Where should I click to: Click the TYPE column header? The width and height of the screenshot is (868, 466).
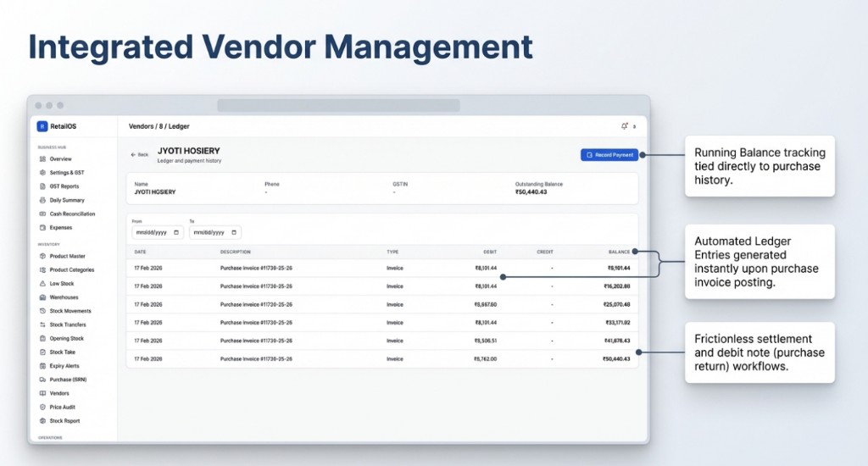click(x=392, y=252)
